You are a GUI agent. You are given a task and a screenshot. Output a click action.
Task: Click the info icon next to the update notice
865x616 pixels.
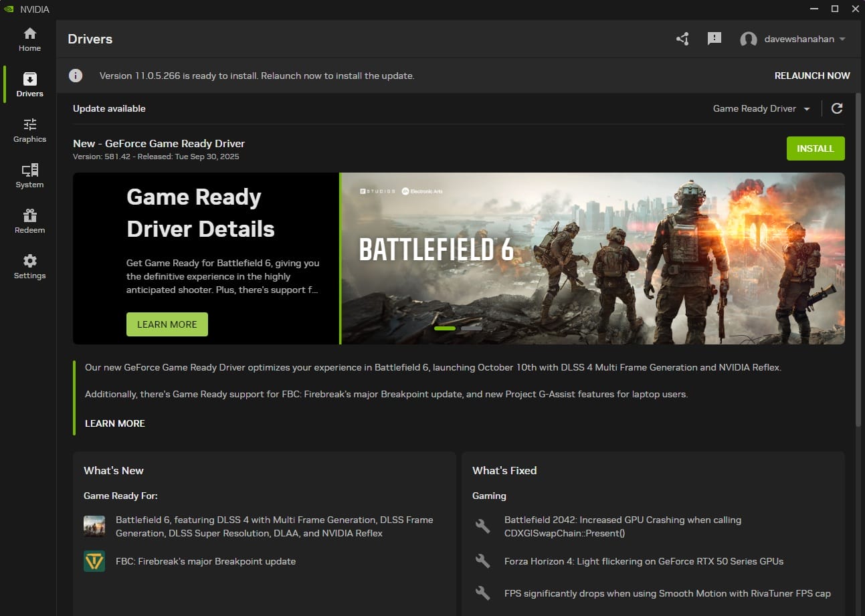coord(76,76)
